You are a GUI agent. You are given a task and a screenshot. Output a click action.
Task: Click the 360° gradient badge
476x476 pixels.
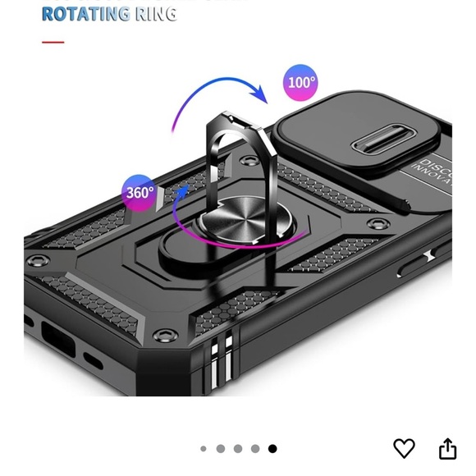[139, 193]
